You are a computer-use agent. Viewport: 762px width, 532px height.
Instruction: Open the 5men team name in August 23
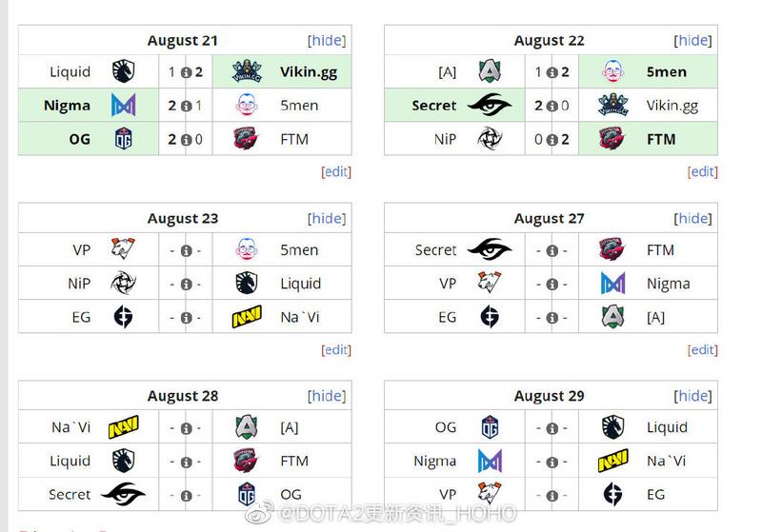coord(299,250)
